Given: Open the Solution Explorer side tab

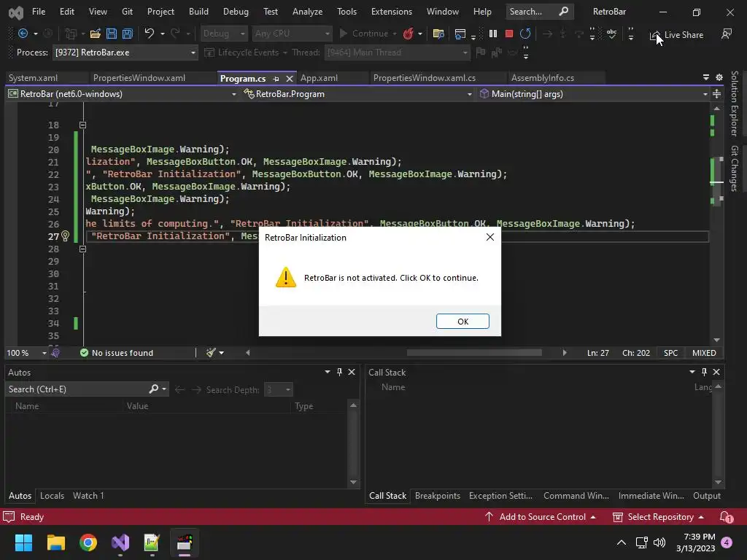Looking at the screenshot, I should 734,104.
